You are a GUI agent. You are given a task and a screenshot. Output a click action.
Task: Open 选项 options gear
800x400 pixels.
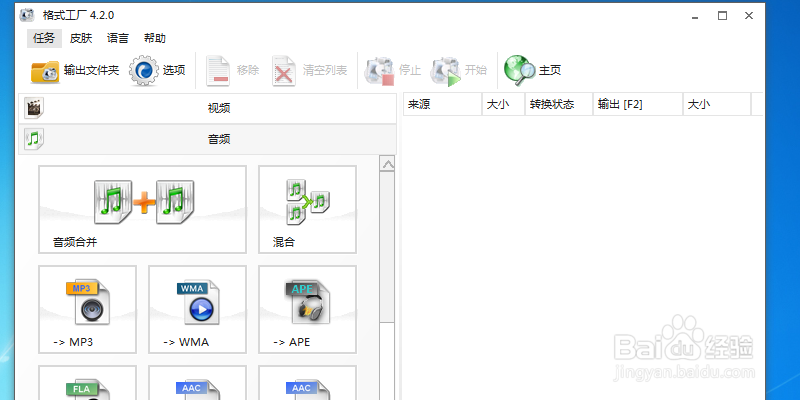tap(157, 70)
